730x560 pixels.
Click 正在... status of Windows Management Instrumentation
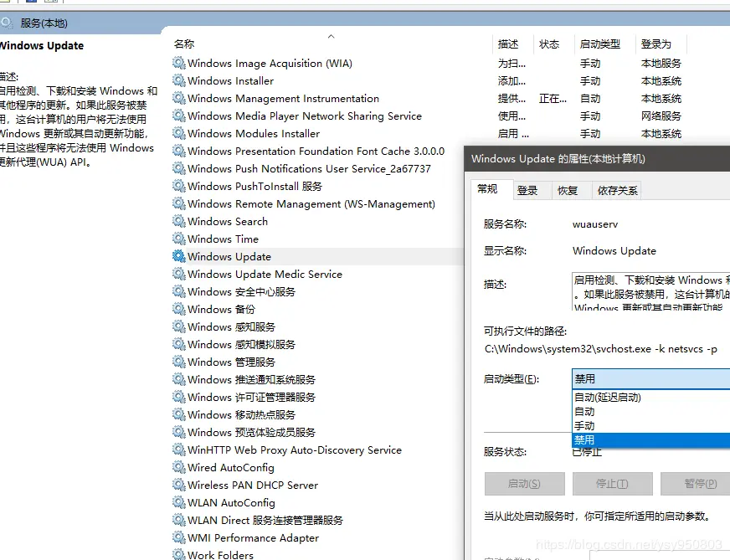(553, 98)
